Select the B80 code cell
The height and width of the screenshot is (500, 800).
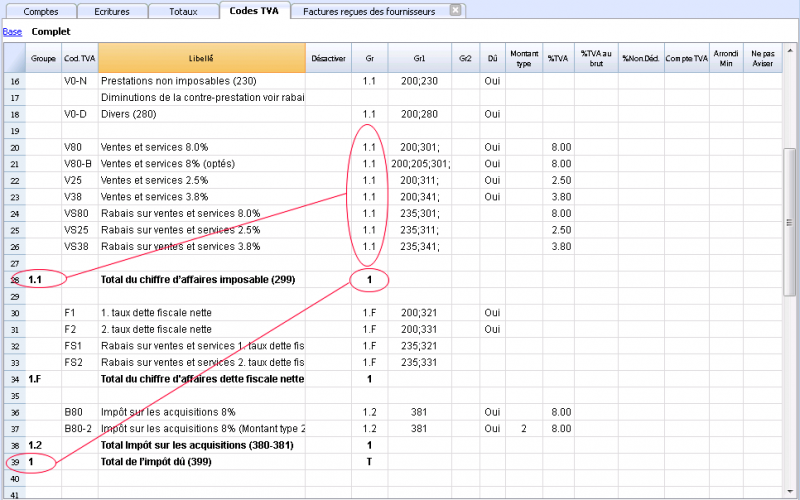pyautogui.click(x=80, y=412)
